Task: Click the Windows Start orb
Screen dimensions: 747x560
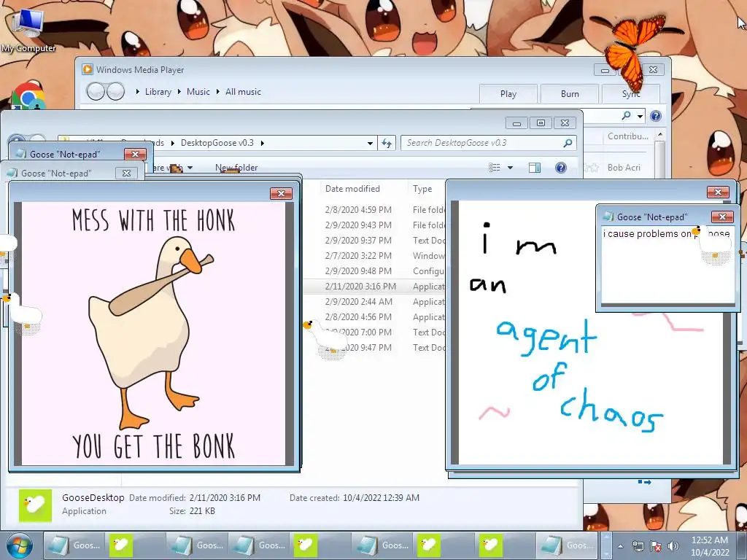Action: (20, 545)
